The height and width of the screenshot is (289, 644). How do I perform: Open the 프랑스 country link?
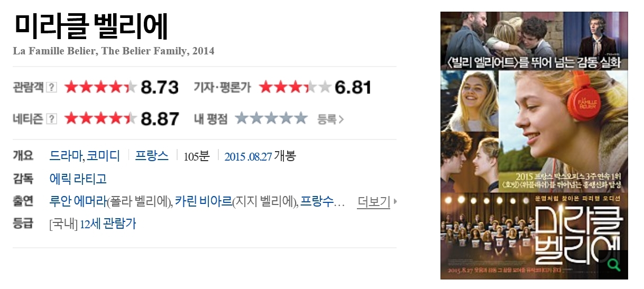[152, 156]
